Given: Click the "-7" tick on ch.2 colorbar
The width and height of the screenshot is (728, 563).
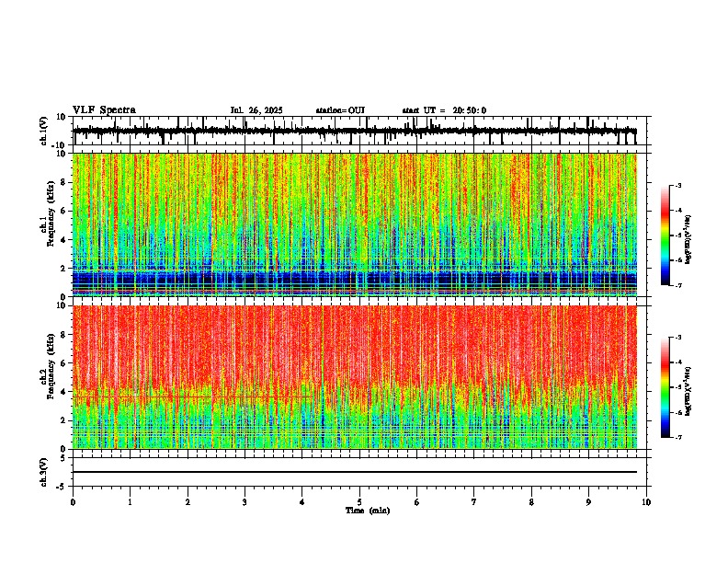Looking at the screenshot, I should (677, 437).
